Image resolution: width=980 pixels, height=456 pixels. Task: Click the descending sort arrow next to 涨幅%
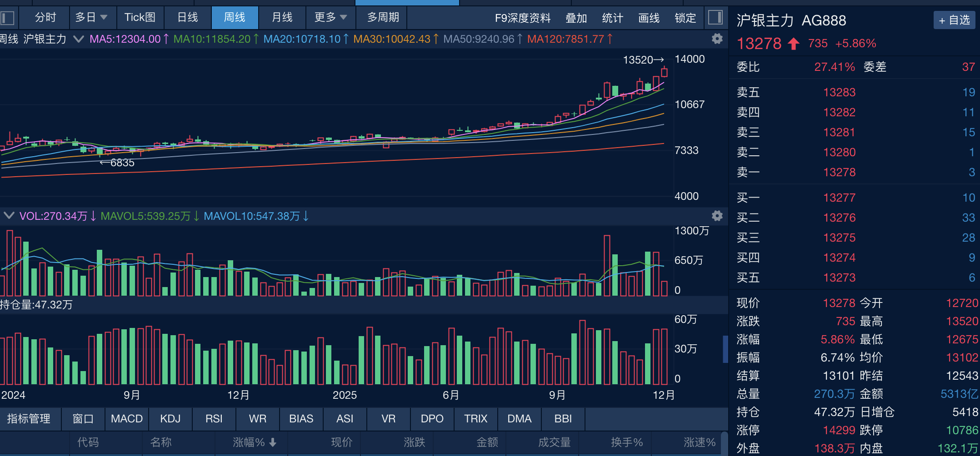(272, 442)
